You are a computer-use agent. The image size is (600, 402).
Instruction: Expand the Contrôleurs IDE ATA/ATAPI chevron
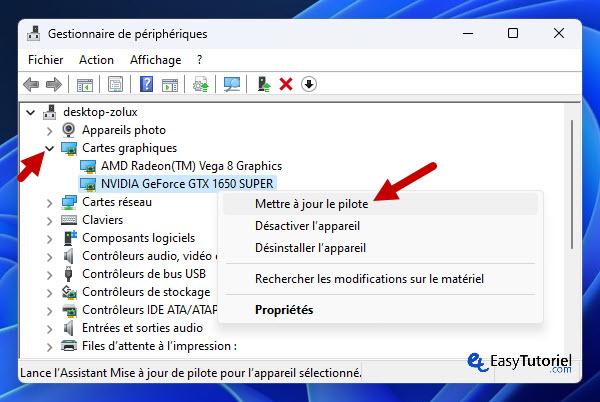click(x=49, y=311)
